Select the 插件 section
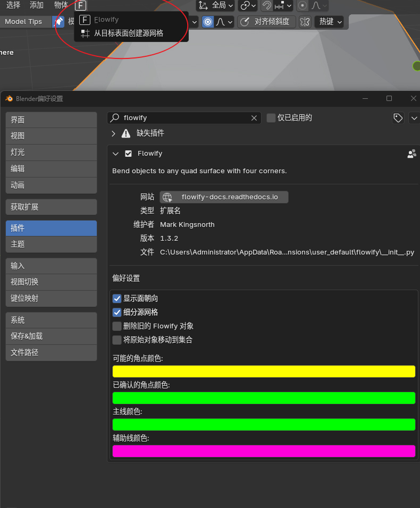 coord(51,228)
